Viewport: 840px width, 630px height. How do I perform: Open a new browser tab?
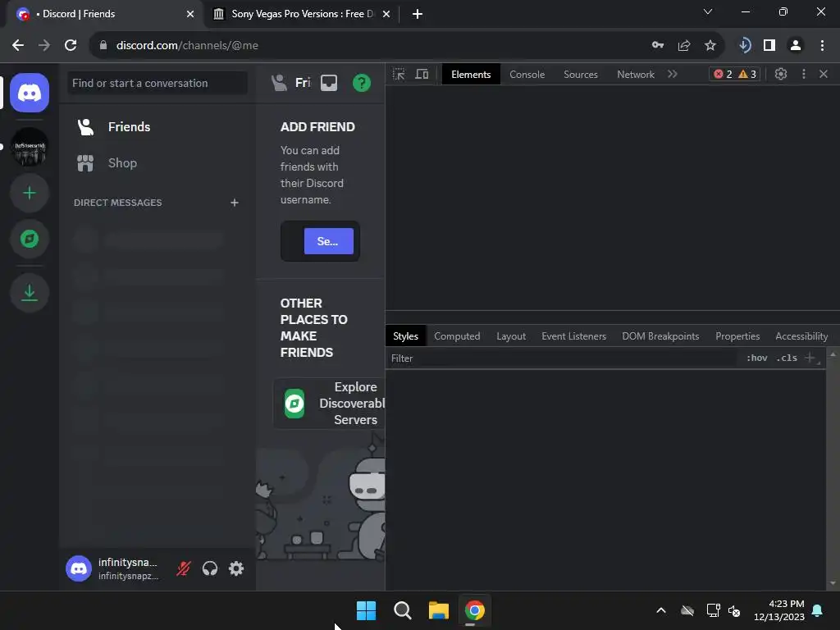coord(418,14)
